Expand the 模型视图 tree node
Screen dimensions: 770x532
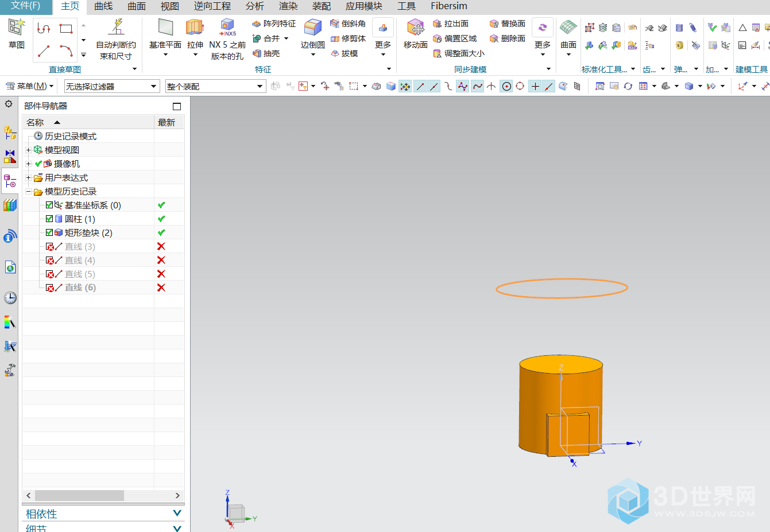coord(28,150)
